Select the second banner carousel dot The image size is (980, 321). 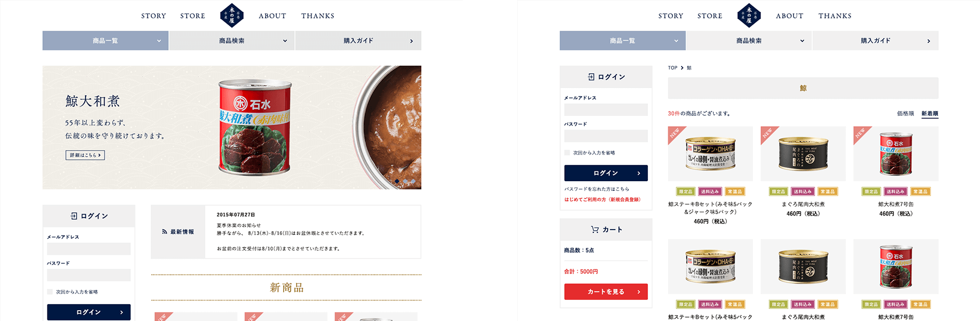(x=405, y=181)
